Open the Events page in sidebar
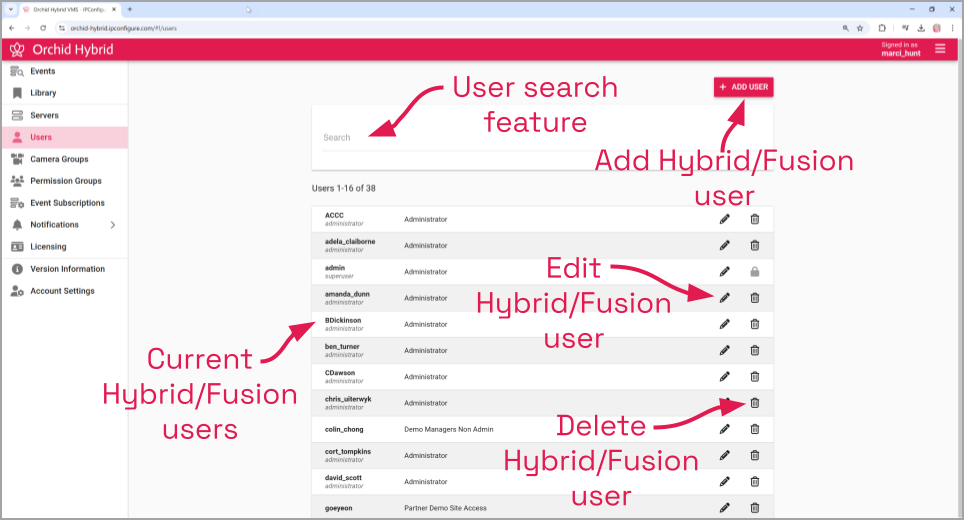The height and width of the screenshot is (520, 964). click(65, 71)
